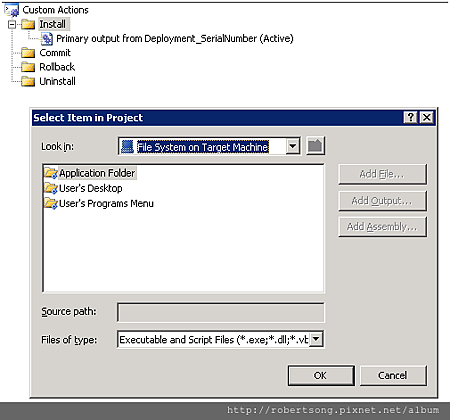Click the Rollback folder icon
This screenshot has height=420, width=450.
point(28,67)
